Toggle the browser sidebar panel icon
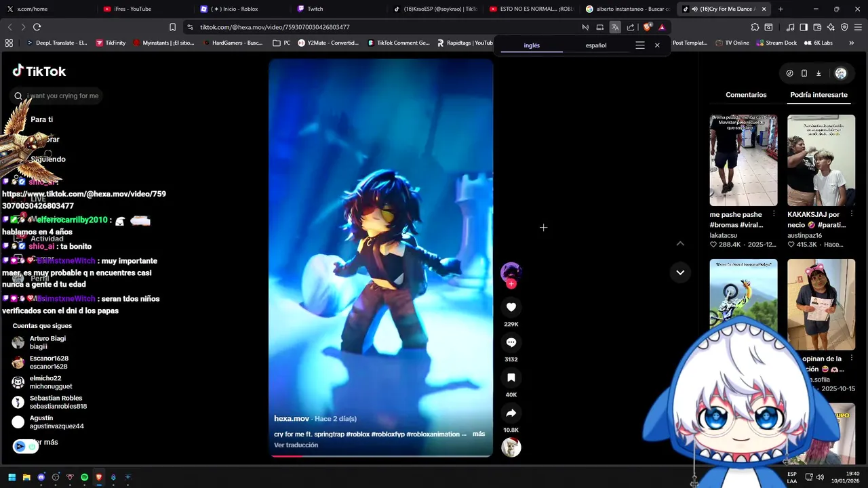 pyautogui.click(x=804, y=27)
